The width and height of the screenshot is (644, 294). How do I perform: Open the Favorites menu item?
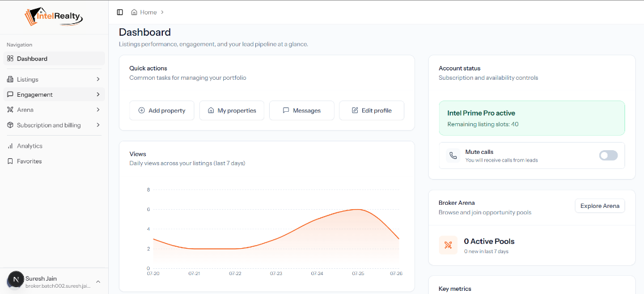pyautogui.click(x=54, y=161)
